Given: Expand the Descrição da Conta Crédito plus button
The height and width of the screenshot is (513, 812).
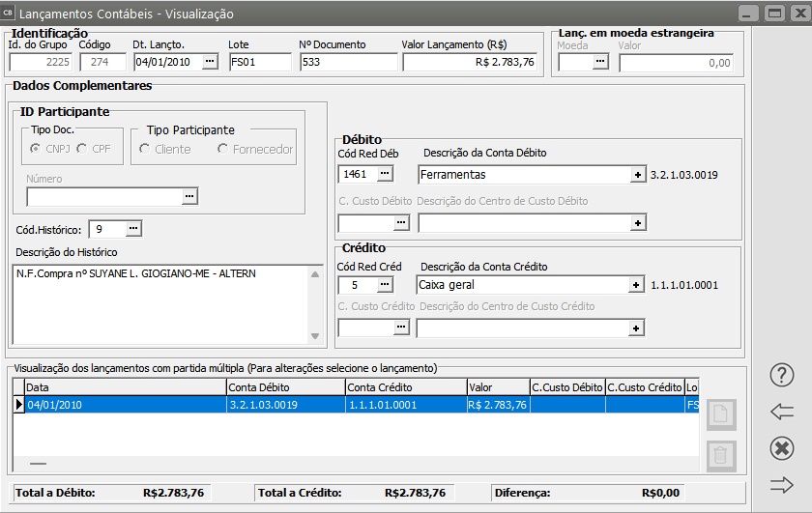Looking at the screenshot, I should pyautogui.click(x=637, y=285).
